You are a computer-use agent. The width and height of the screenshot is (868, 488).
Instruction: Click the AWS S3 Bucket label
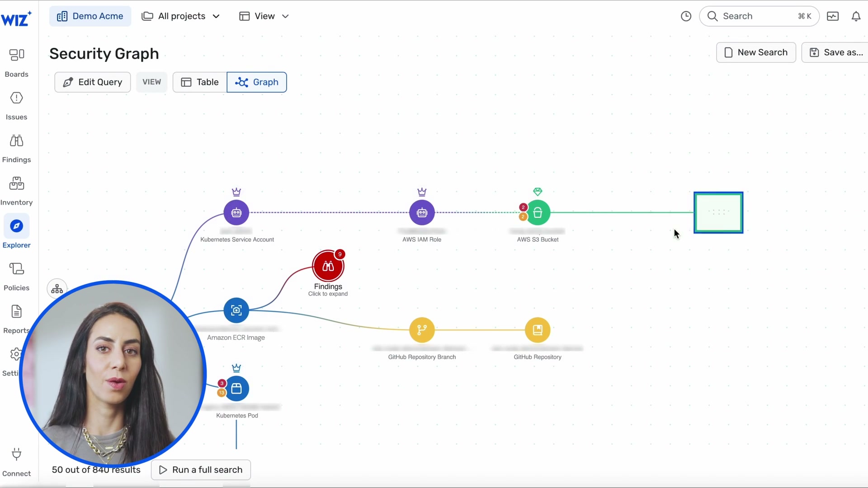[x=538, y=239]
